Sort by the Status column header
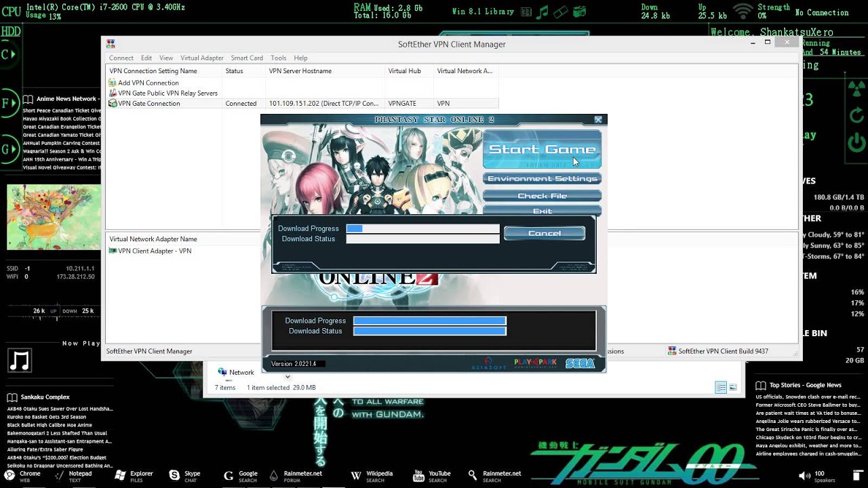 (x=243, y=70)
